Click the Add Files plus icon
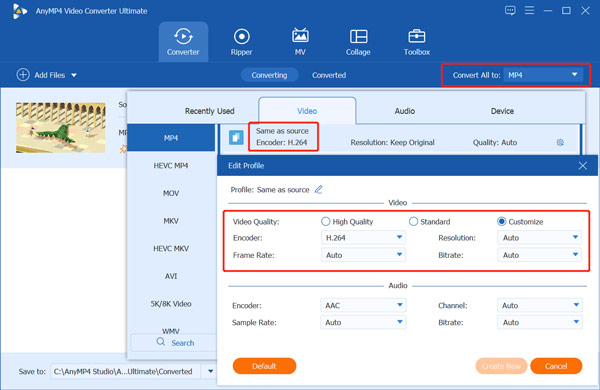Viewport: 600px width, 390px height. 23,75
